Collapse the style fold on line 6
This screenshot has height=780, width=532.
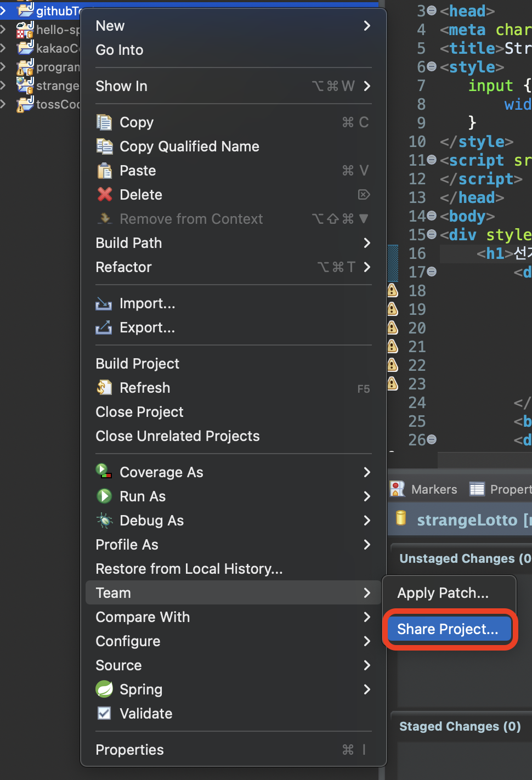(432, 67)
